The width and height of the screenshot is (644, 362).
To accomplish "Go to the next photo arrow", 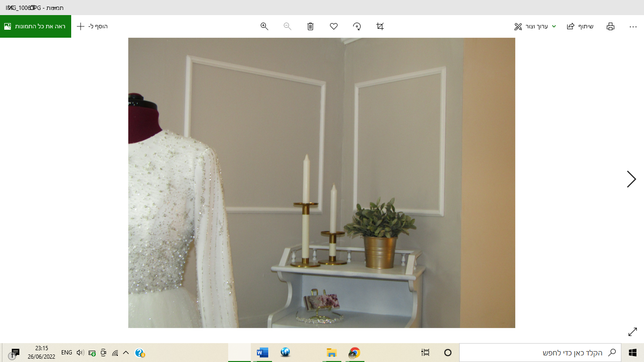I will coord(631,179).
